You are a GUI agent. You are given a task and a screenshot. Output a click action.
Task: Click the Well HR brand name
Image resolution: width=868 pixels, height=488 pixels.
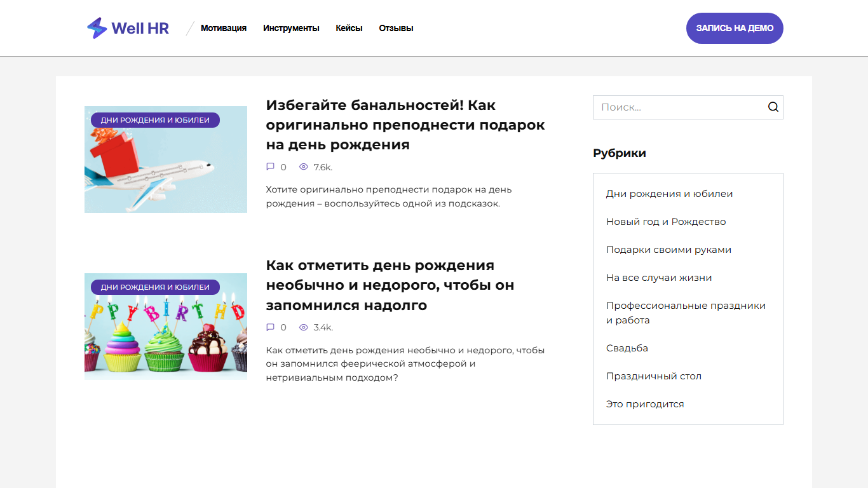(x=140, y=28)
